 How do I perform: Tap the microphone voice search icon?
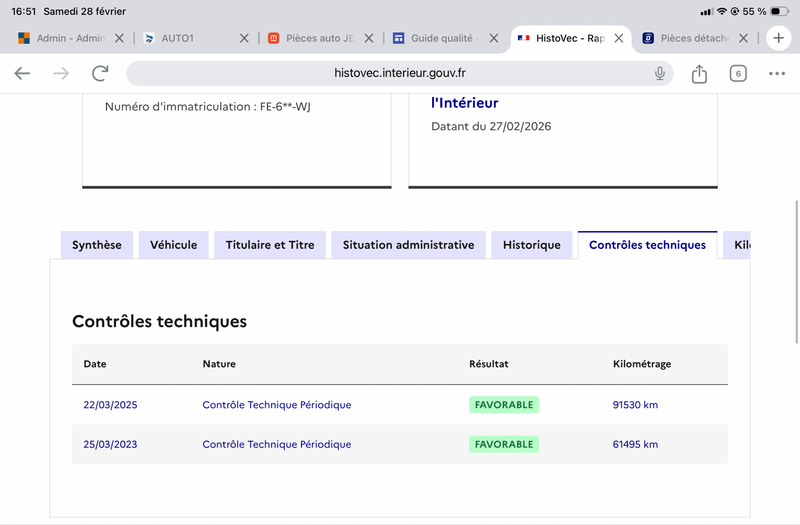tap(660, 73)
